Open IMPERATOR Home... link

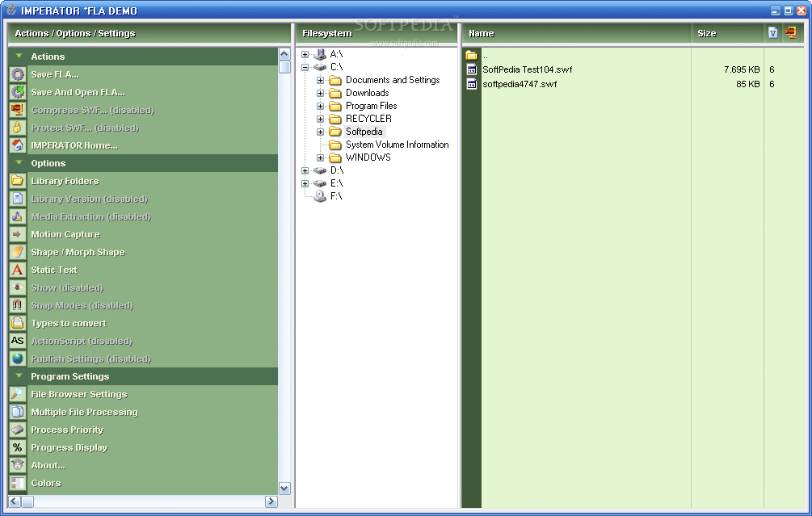[x=74, y=145]
